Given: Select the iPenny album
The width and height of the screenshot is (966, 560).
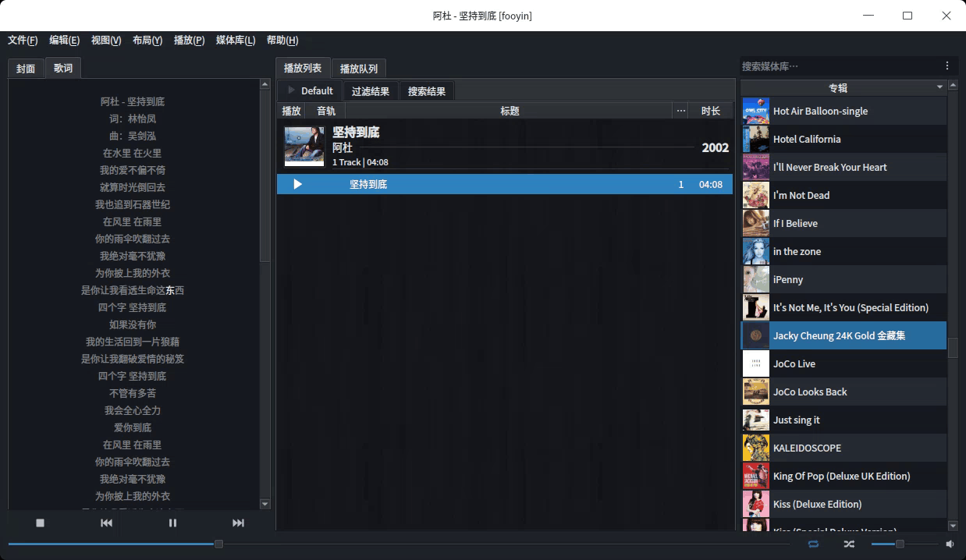Looking at the screenshot, I should pyautogui.click(x=843, y=279).
